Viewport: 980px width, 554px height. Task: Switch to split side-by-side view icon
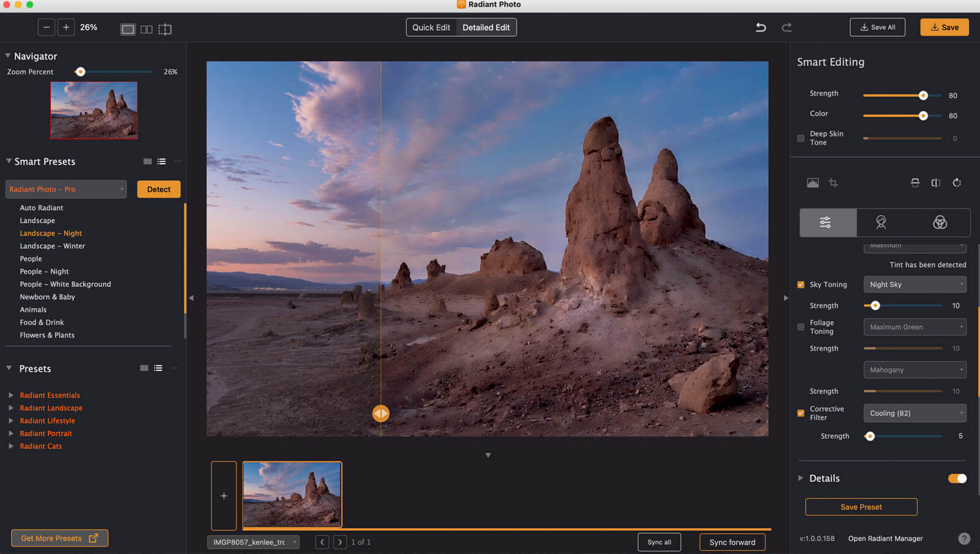coord(146,29)
